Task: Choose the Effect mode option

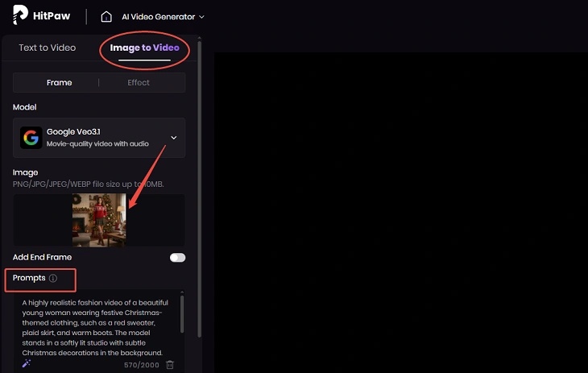Action: pyautogui.click(x=139, y=82)
